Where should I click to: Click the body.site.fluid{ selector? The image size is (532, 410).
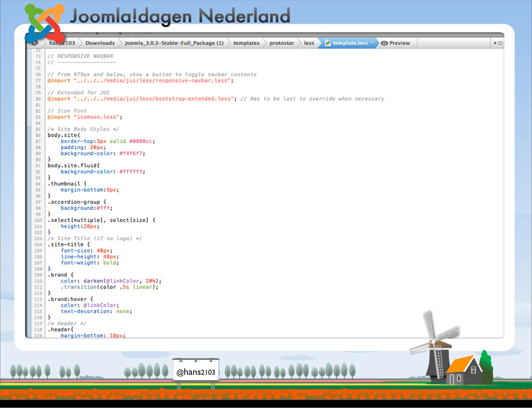coord(74,165)
